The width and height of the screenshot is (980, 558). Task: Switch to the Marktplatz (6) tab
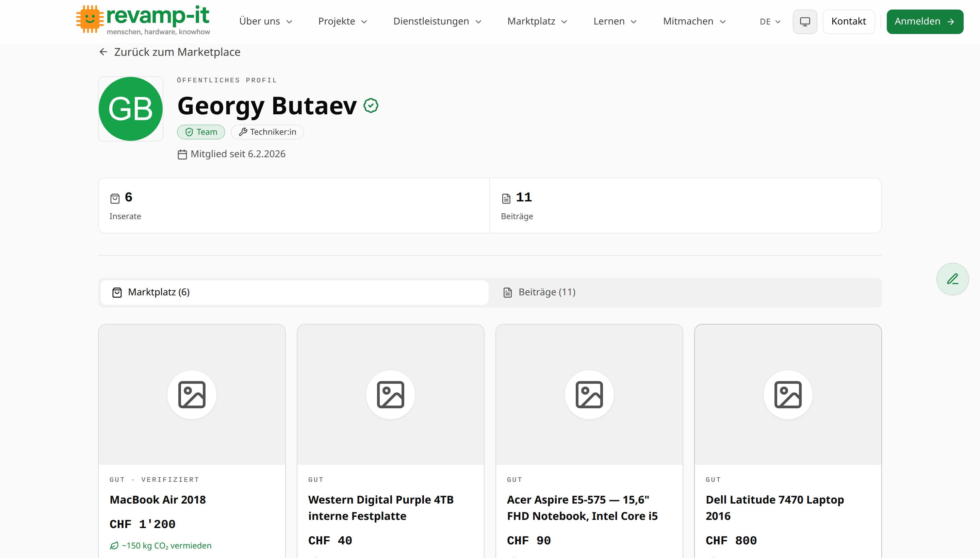coord(294,292)
